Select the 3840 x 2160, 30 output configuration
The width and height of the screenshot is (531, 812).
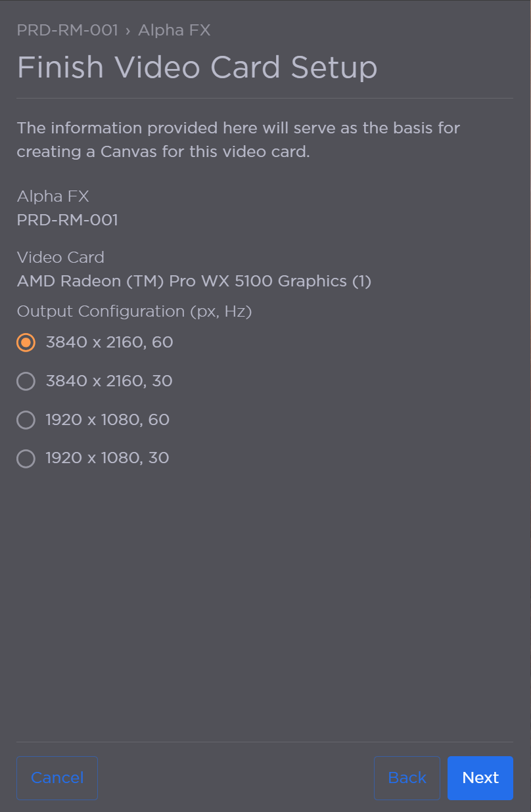coord(26,381)
